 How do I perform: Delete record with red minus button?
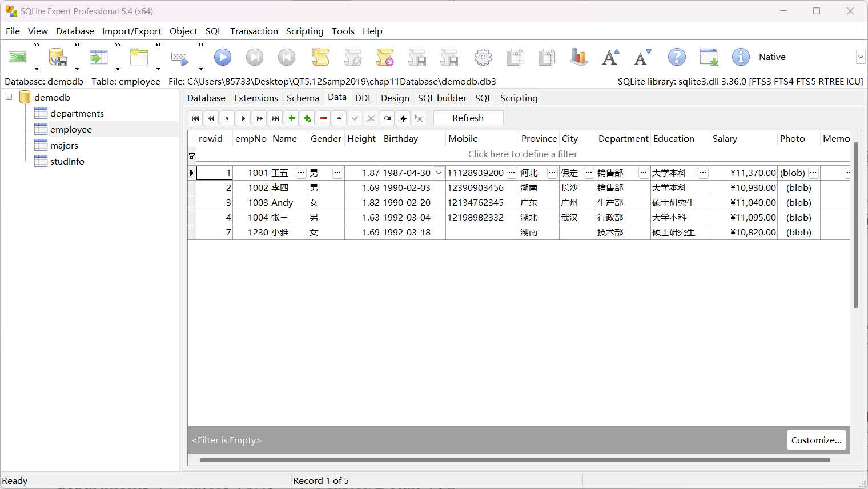coord(323,118)
